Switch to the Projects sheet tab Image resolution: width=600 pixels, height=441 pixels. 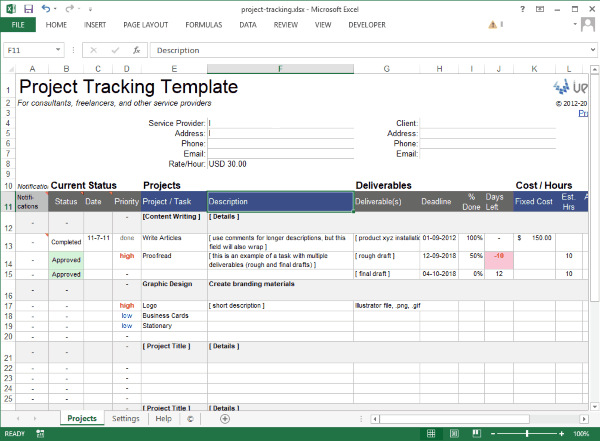click(82, 418)
